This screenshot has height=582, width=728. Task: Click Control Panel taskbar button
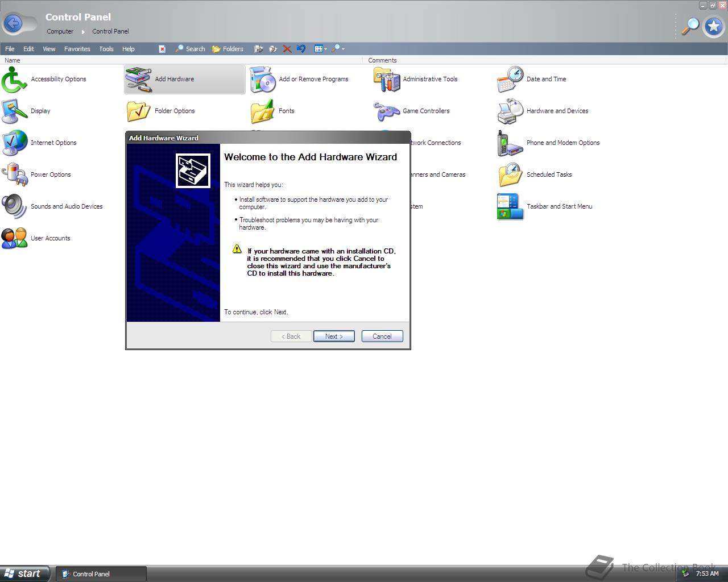pyautogui.click(x=101, y=574)
